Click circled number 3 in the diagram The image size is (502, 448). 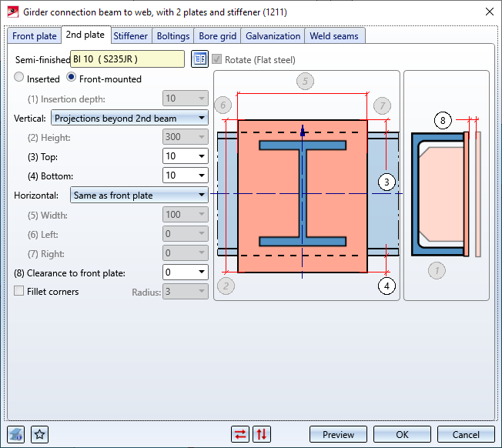[387, 182]
